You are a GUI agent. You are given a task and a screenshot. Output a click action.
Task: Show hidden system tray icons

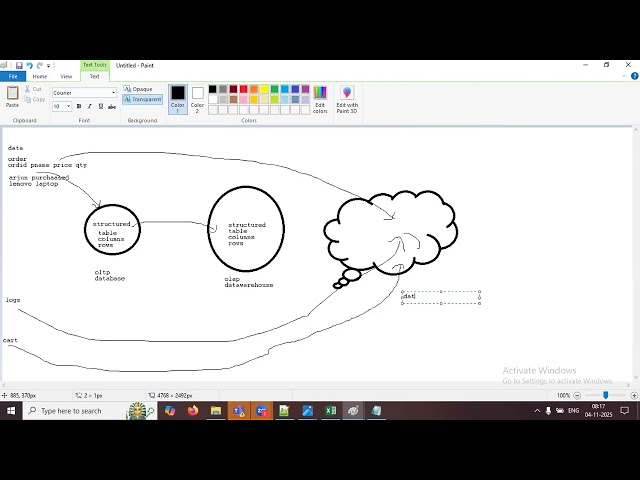click(x=537, y=411)
